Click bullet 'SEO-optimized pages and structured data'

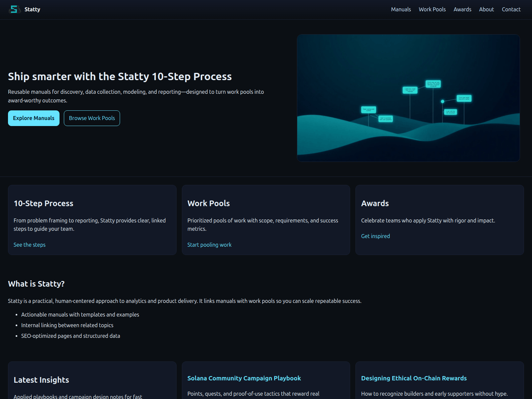[70, 336]
